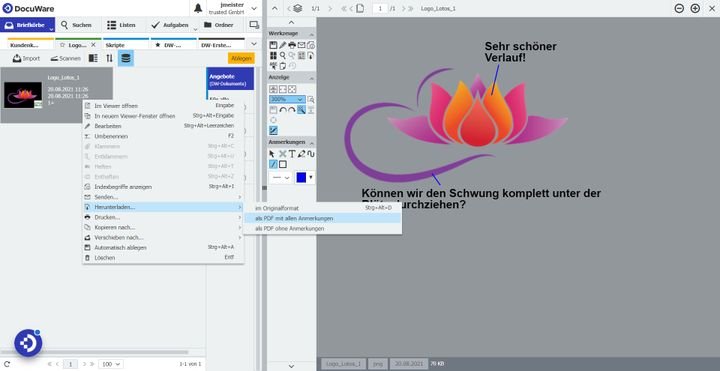The height and width of the screenshot is (371, 720).
Task: Click the magnifier search icon in Werkzeuge
Action: [283, 56]
